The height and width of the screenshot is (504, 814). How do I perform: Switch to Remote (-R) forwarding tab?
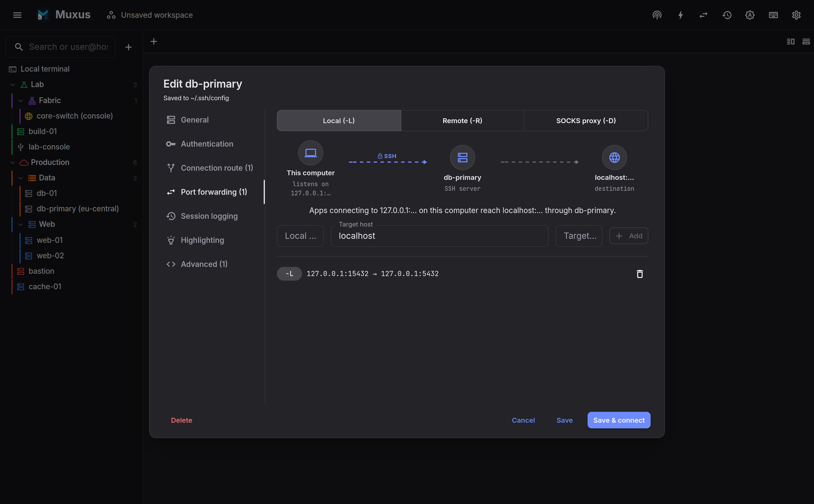(462, 121)
